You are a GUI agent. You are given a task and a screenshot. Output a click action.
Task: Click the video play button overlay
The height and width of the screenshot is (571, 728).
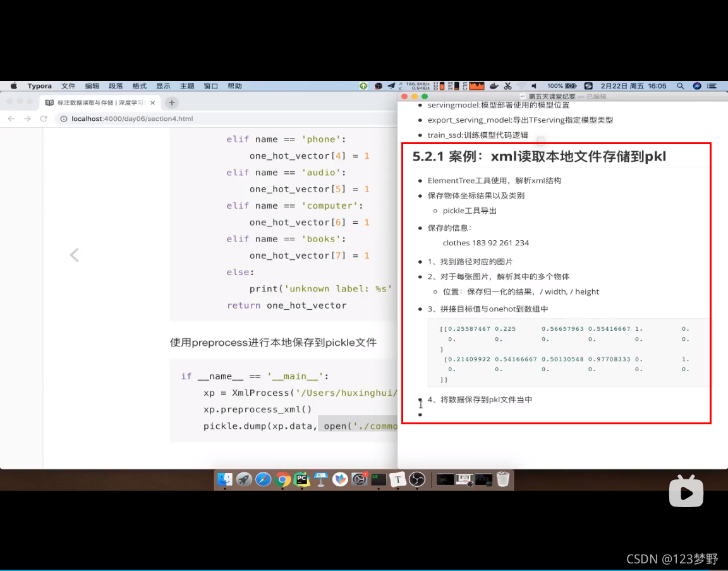(x=686, y=491)
